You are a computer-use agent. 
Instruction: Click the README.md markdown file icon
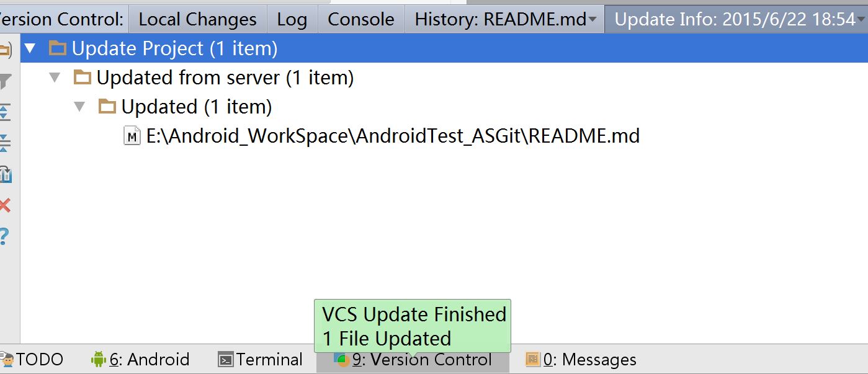132,136
